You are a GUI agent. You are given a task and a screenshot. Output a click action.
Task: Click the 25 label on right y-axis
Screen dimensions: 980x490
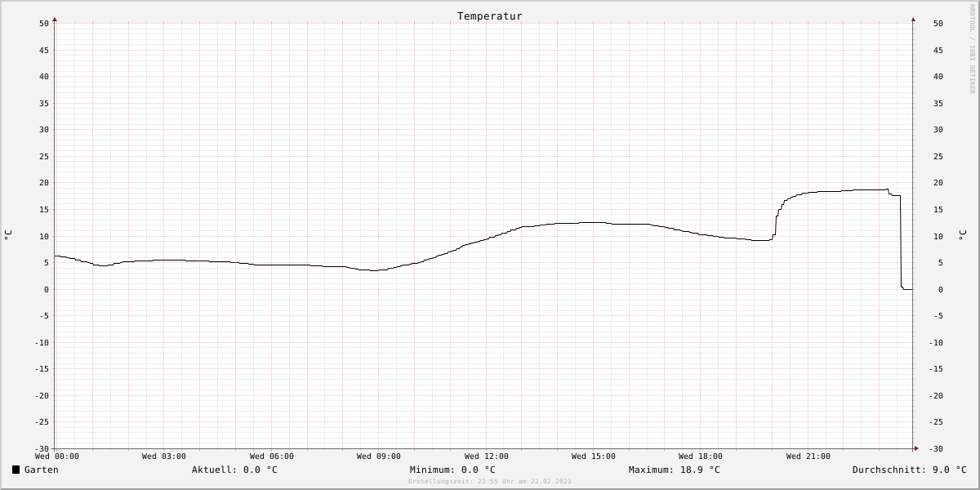[938, 156]
